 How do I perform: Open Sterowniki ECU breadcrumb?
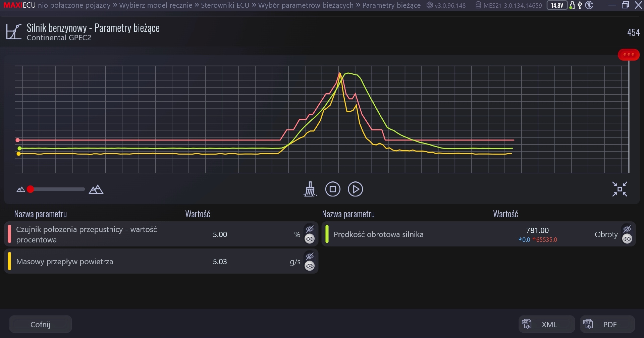pos(225,5)
